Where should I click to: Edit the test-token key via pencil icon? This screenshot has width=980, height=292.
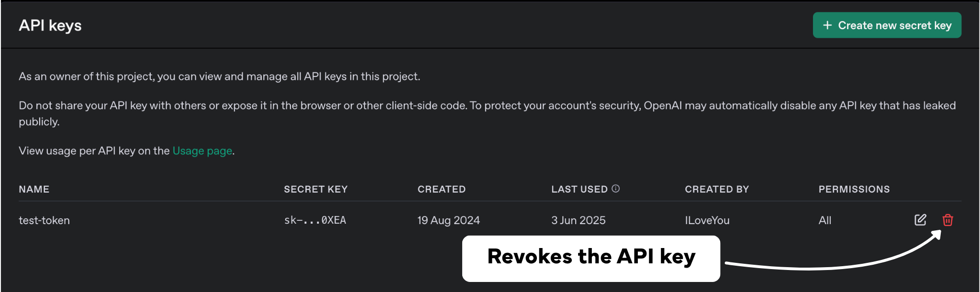(920, 220)
